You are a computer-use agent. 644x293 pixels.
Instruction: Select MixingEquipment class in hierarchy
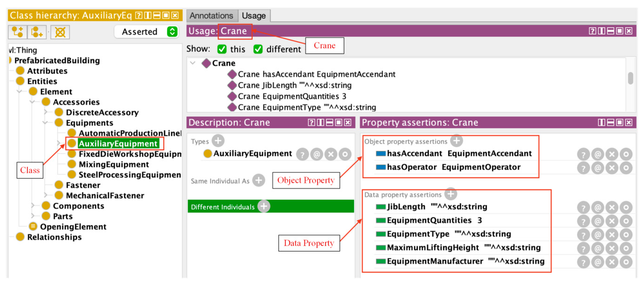(114, 164)
